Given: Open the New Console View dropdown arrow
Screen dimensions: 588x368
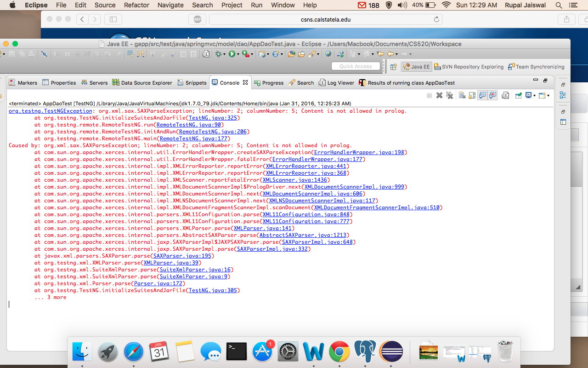Looking at the screenshot, I should pyautogui.click(x=548, y=96).
